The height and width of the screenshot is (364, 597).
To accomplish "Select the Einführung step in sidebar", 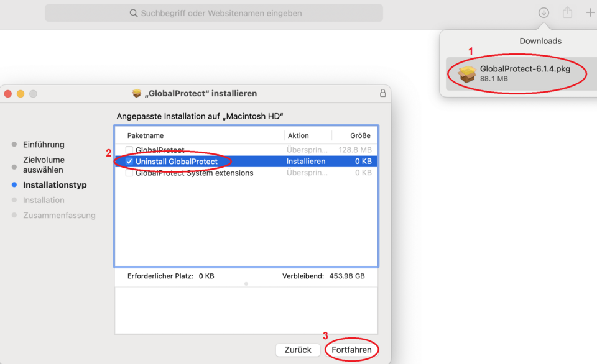I will point(44,145).
